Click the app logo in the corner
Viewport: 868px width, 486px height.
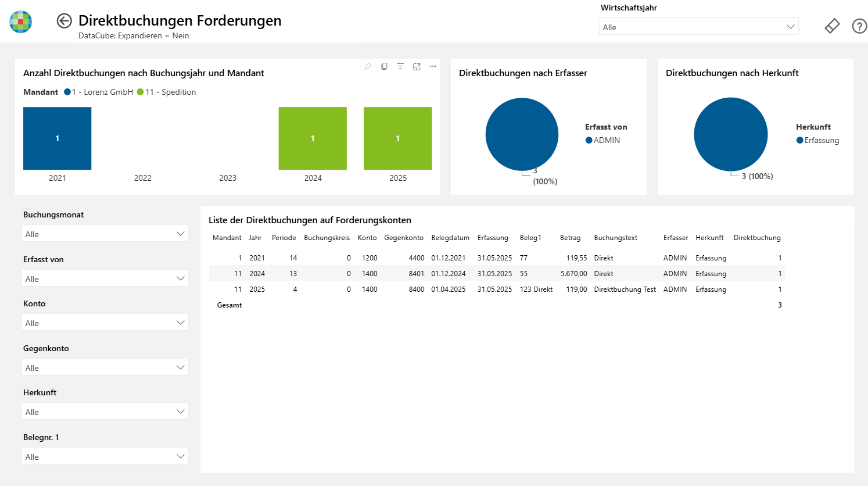(x=21, y=22)
